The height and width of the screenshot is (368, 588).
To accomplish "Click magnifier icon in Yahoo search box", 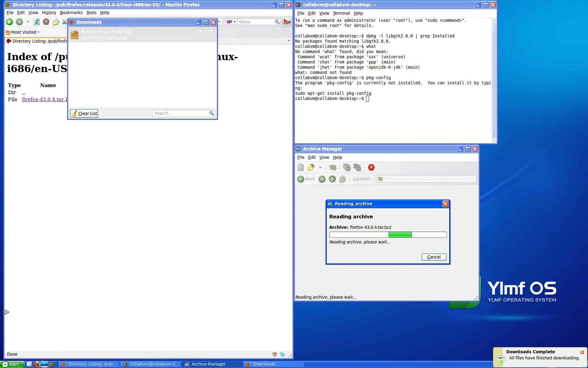I will point(277,22).
